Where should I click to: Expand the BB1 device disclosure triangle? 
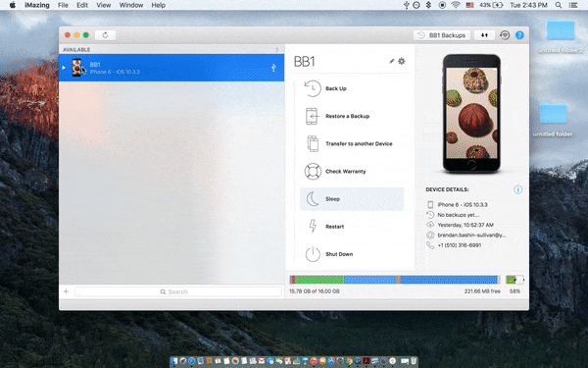click(x=64, y=68)
